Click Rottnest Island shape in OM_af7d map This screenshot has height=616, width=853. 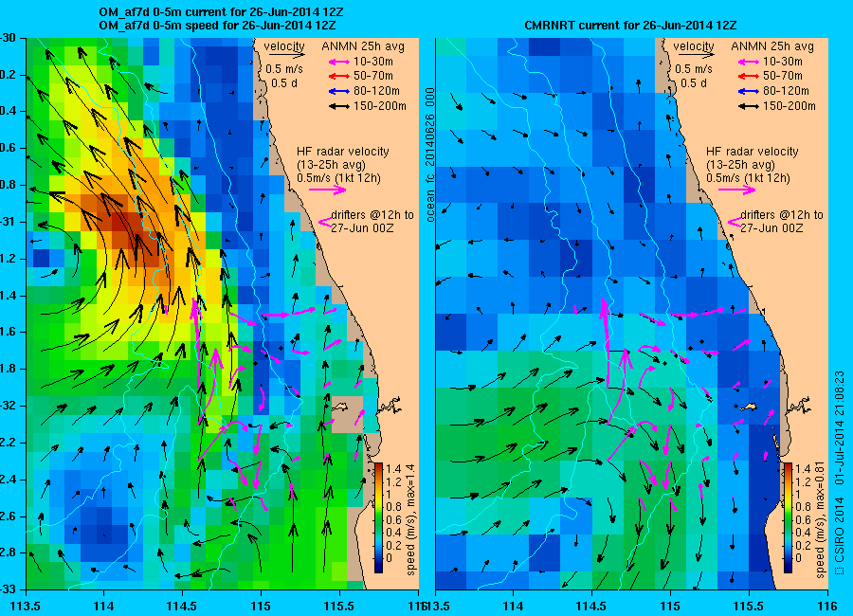340,407
